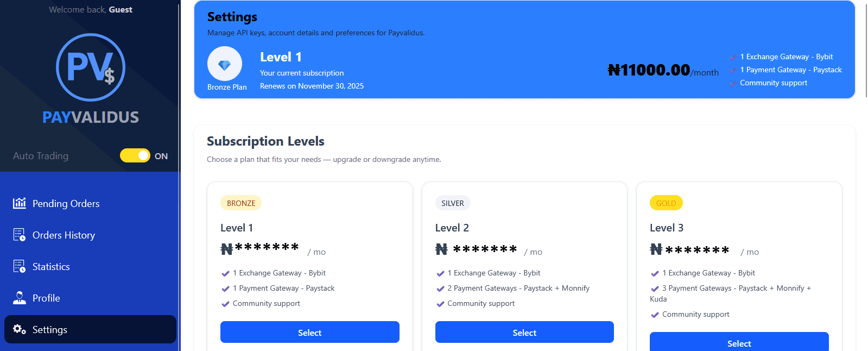Click the Bronze Plan diamond icon
868x351 pixels.
click(x=224, y=64)
